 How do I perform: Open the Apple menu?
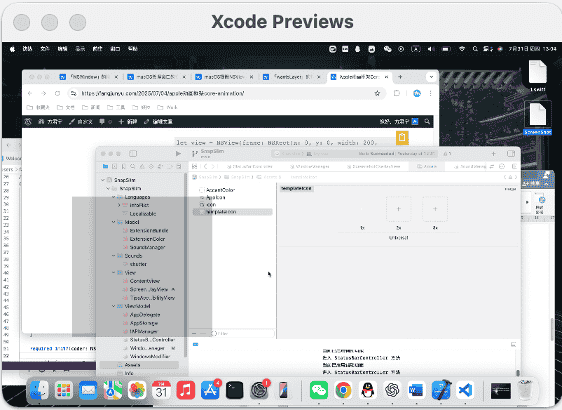coord(12,49)
